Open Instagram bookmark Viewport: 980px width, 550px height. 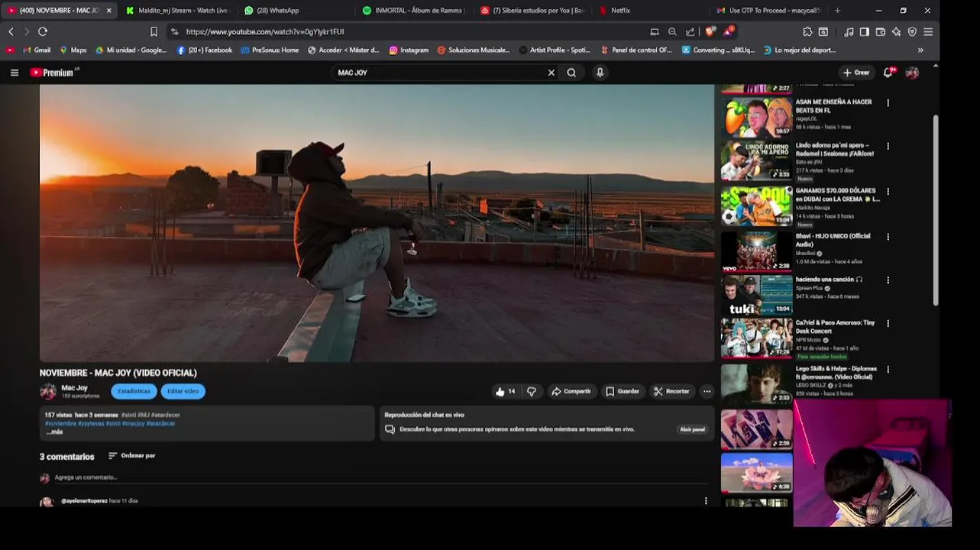pyautogui.click(x=409, y=50)
